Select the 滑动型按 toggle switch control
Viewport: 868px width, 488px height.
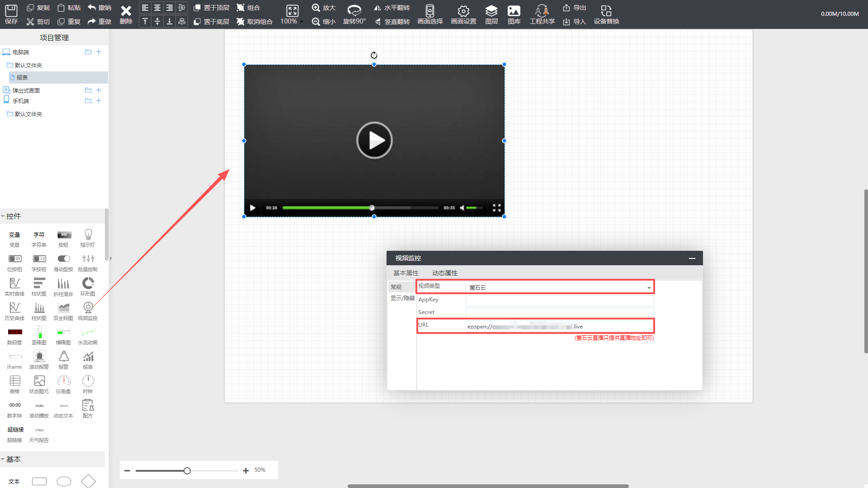tap(63, 259)
